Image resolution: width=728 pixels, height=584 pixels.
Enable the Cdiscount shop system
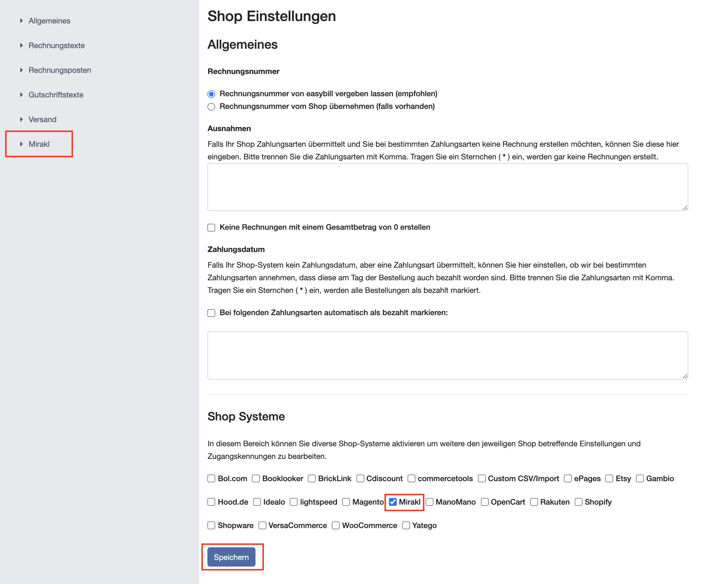pos(360,479)
